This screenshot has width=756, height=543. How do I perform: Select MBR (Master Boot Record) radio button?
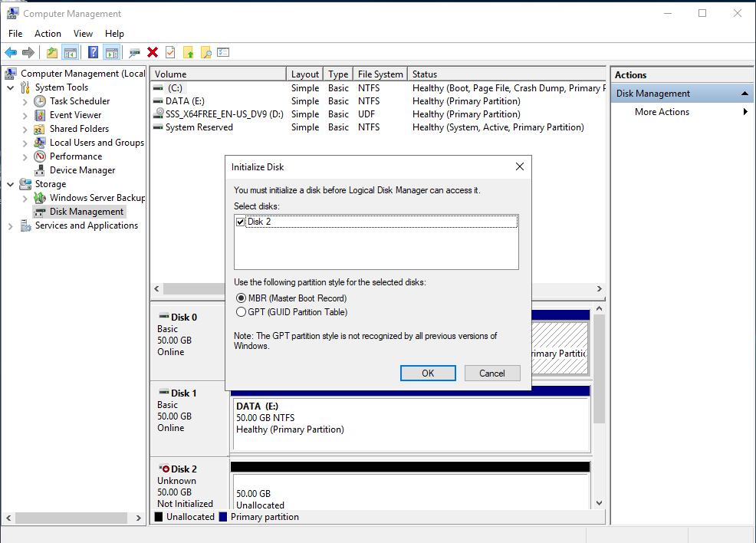tap(241, 298)
